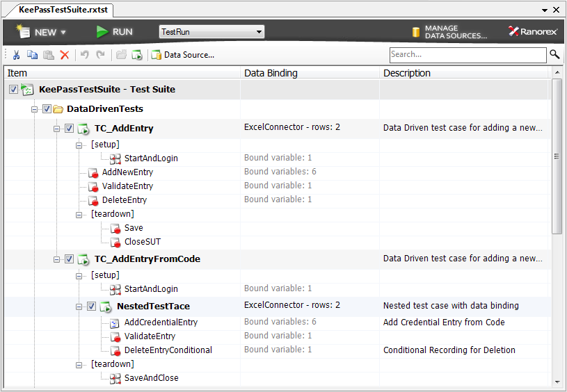Disable the NestedTestTace checkbox
Screen dimensions: 567x392
[x=92, y=307]
